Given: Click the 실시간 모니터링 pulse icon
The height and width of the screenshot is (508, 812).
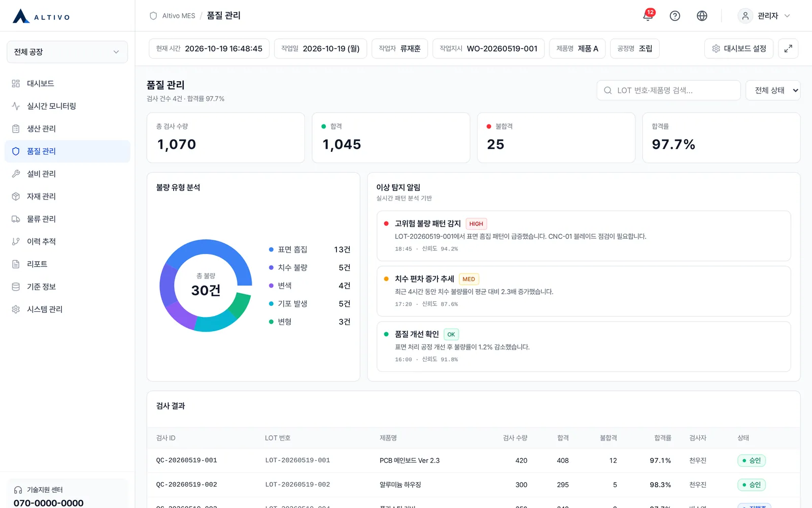Looking at the screenshot, I should (x=16, y=106).
